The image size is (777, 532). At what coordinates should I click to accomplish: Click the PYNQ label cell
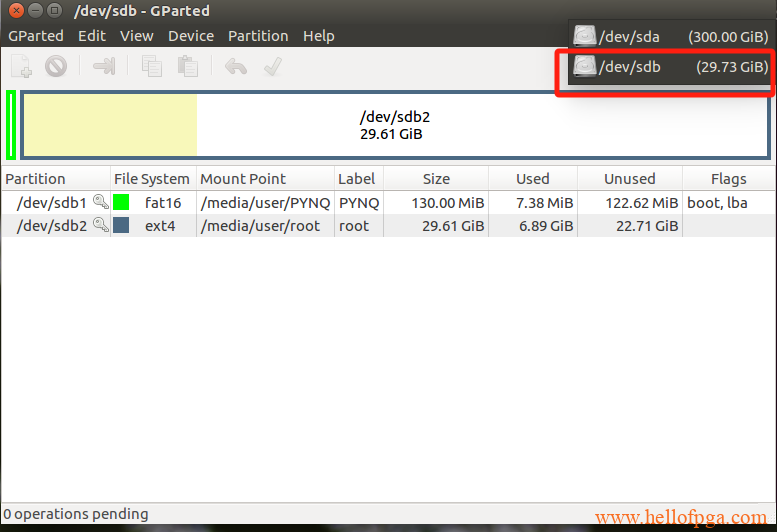359,203
